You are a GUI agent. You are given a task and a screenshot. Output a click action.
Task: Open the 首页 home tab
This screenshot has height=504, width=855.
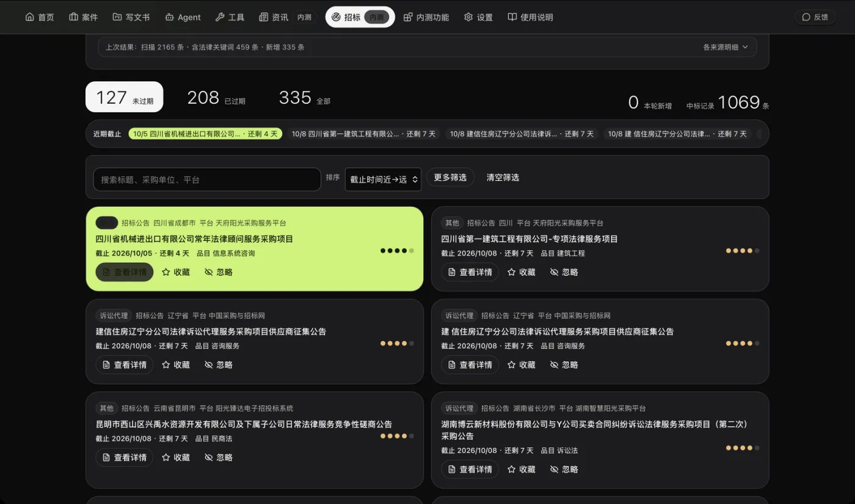tap(40, 17)
